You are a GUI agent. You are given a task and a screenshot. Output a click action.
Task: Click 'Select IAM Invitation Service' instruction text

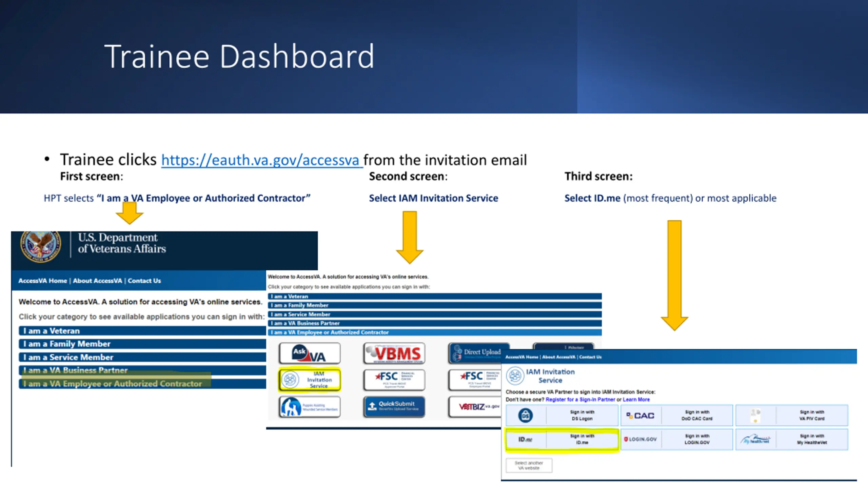click(x=434, y=198)
